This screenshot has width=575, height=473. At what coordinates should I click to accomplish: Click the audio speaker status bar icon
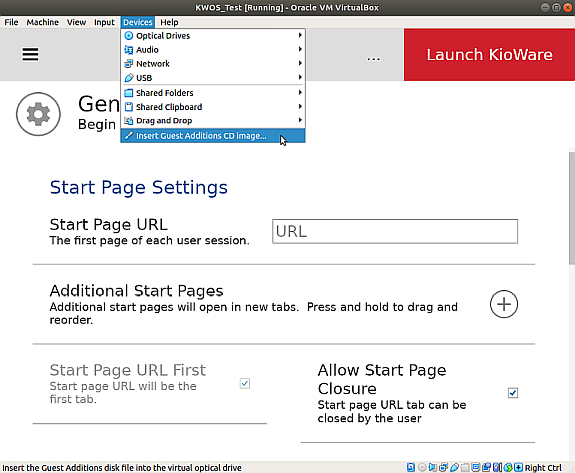coord(432,467)
